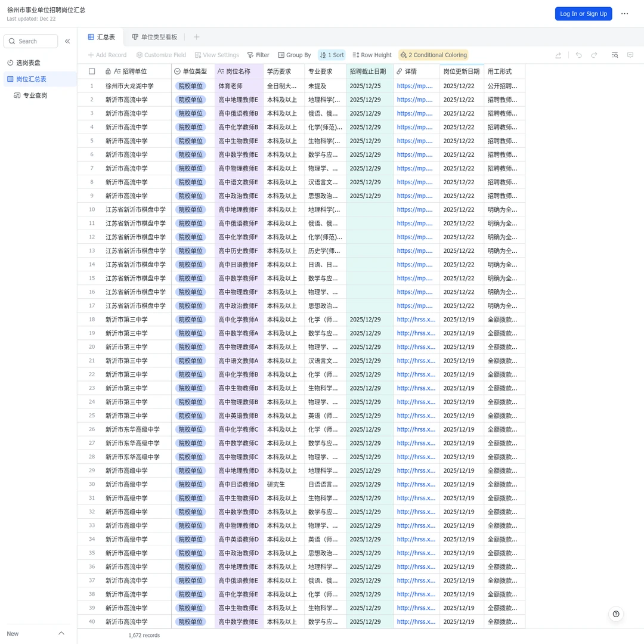Image resolution: width=644 pixels, height=644 pixels.
Task: Open View Settings
Action: [216, 55]
